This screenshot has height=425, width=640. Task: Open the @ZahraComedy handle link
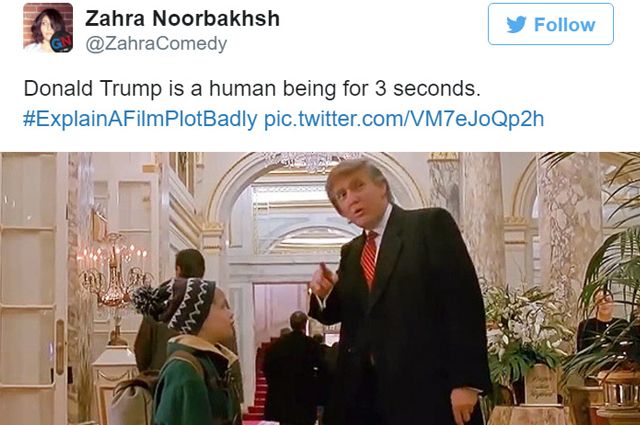[x=156, y=44]
